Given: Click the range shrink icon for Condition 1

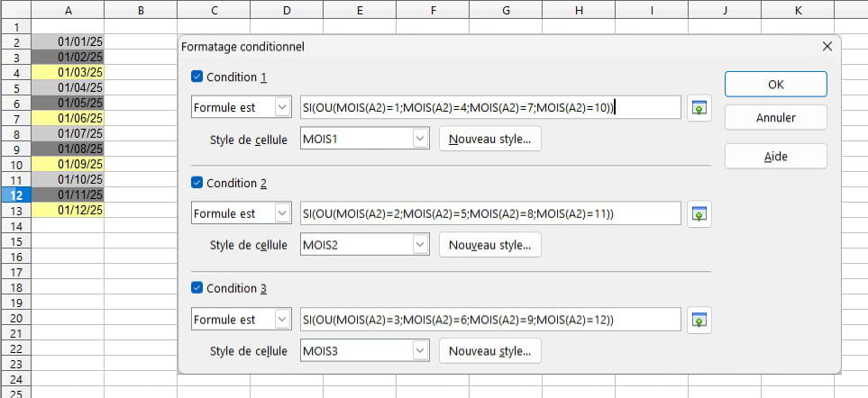Looking at the screenshot, I should click(699, 108).
